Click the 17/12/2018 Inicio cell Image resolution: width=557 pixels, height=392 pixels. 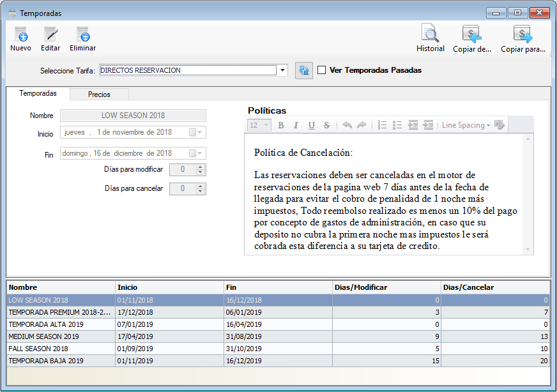(170, 312)
